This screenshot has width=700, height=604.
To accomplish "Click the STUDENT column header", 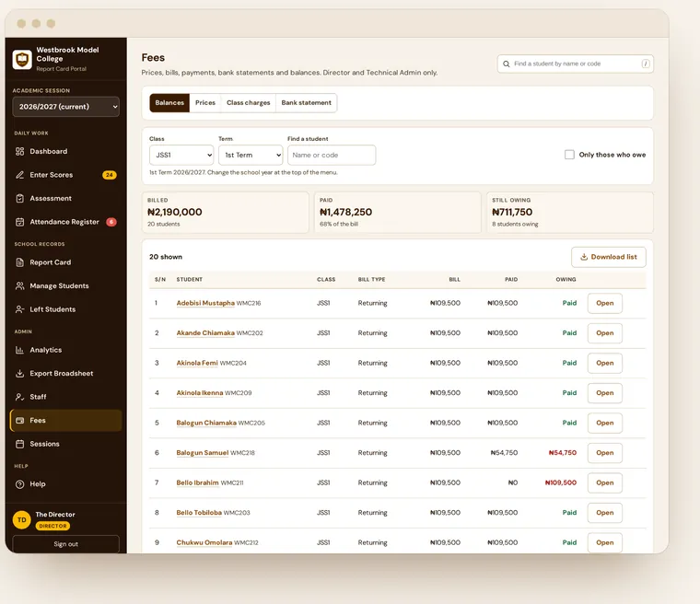I will (190, 280).
